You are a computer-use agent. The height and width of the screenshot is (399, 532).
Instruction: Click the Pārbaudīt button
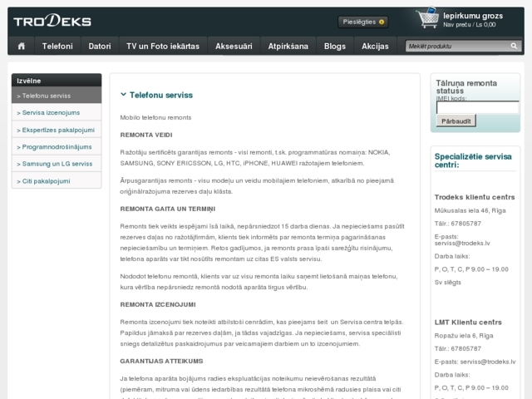point(456,121)
